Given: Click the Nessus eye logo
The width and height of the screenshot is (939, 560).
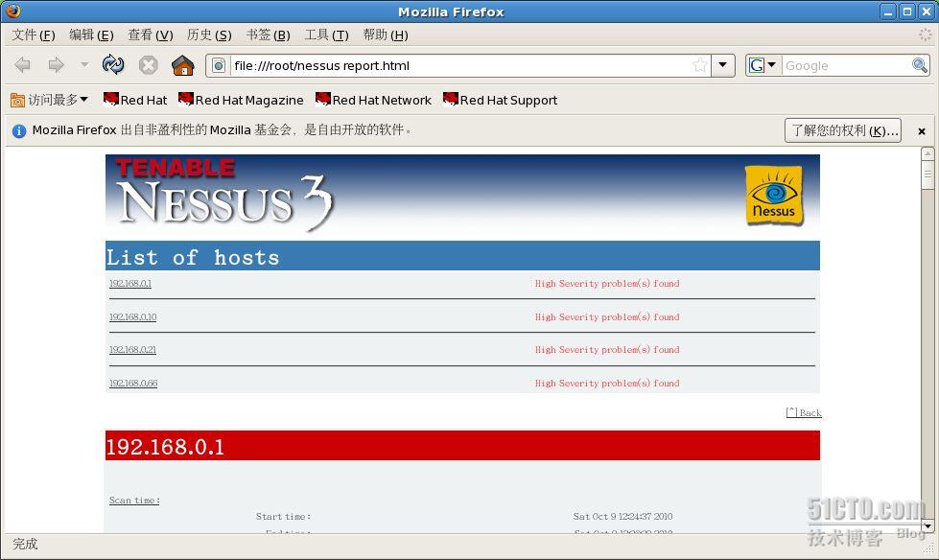Looking at the screenshot, I should [774, 196].
